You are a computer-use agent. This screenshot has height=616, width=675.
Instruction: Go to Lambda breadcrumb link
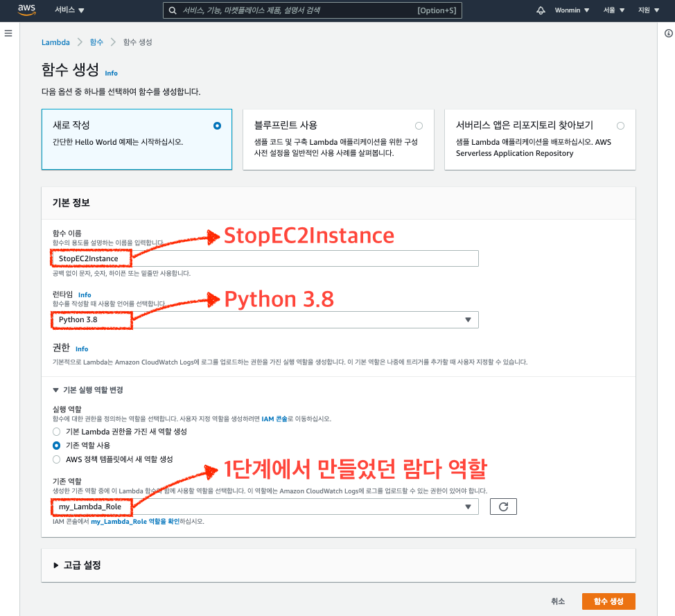55,42
